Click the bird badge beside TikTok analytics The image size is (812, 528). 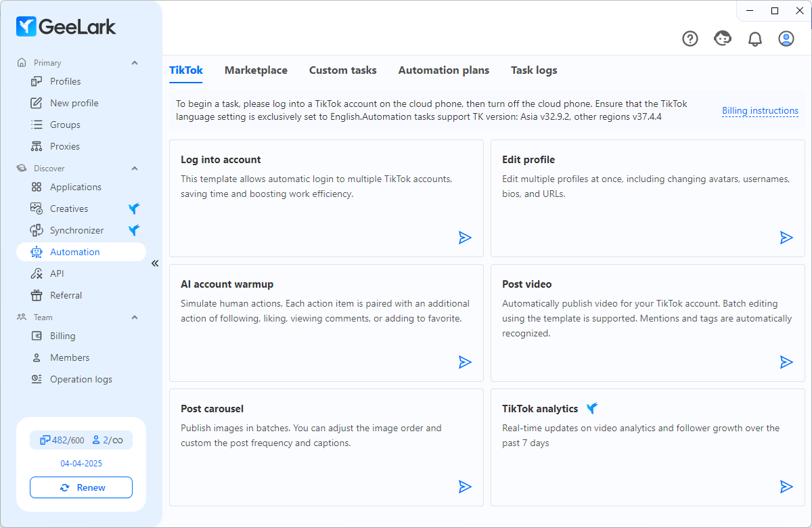[592, 408]
